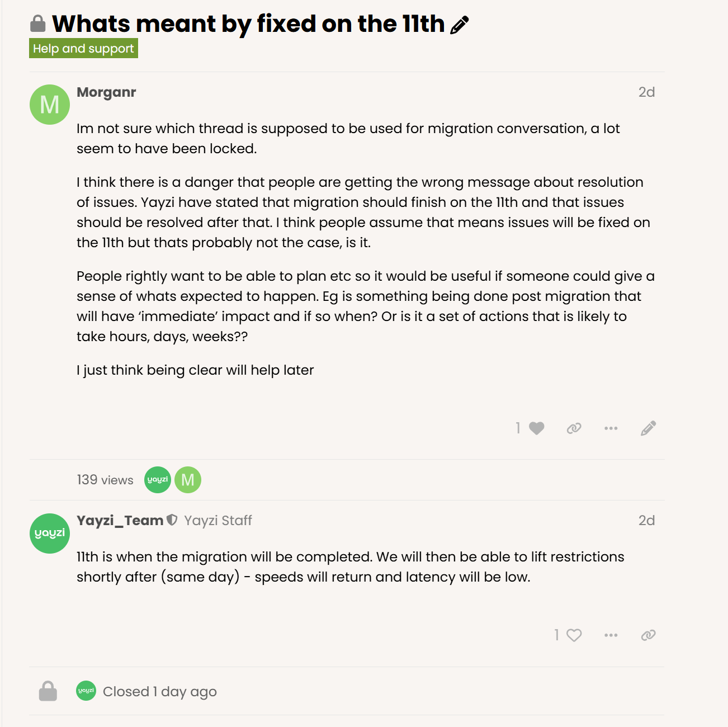The image size is (728, 727).
Task: Open the Yayzi_Team username link
Action: tap(120, 521)
